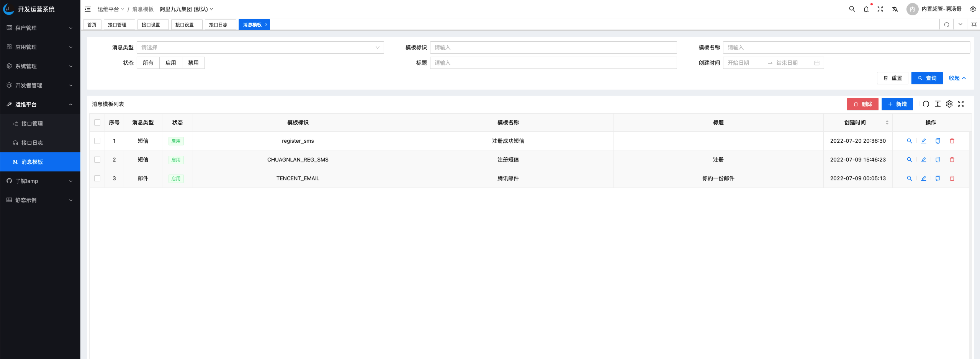Select checkbox for row 2
Image resolution: width=980 pixels, height=359 pixels.
point(97,160)
